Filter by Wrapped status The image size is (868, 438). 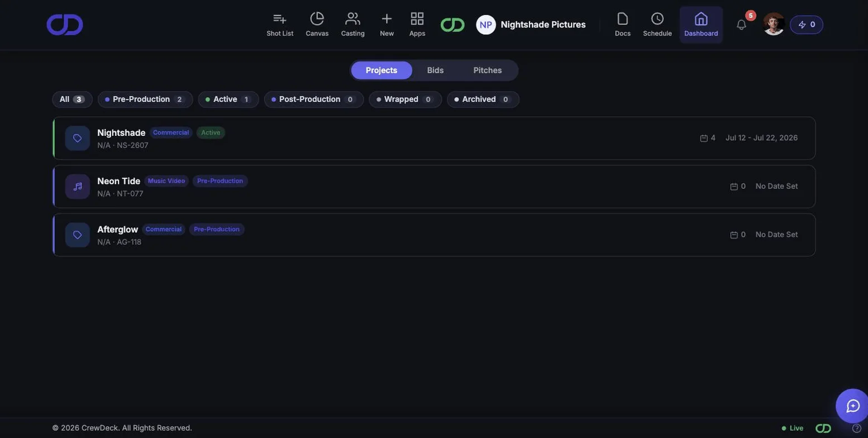tap(406, 99)
